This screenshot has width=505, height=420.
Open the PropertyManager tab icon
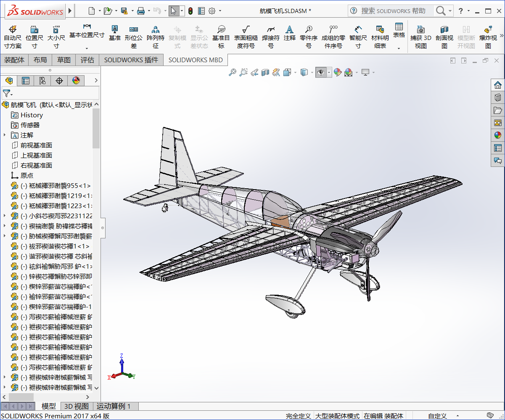click(x=26, y=80)
